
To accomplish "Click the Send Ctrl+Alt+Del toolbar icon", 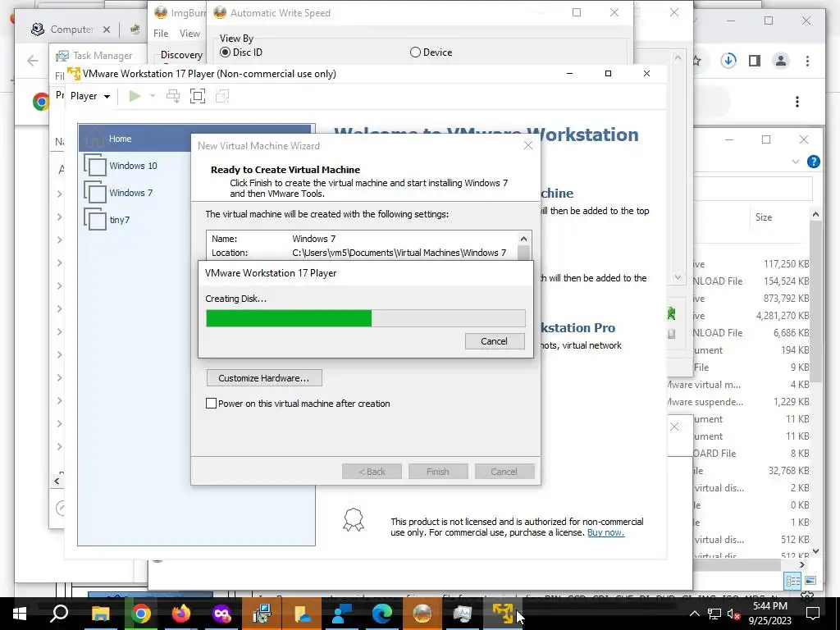I will (172, 96).
